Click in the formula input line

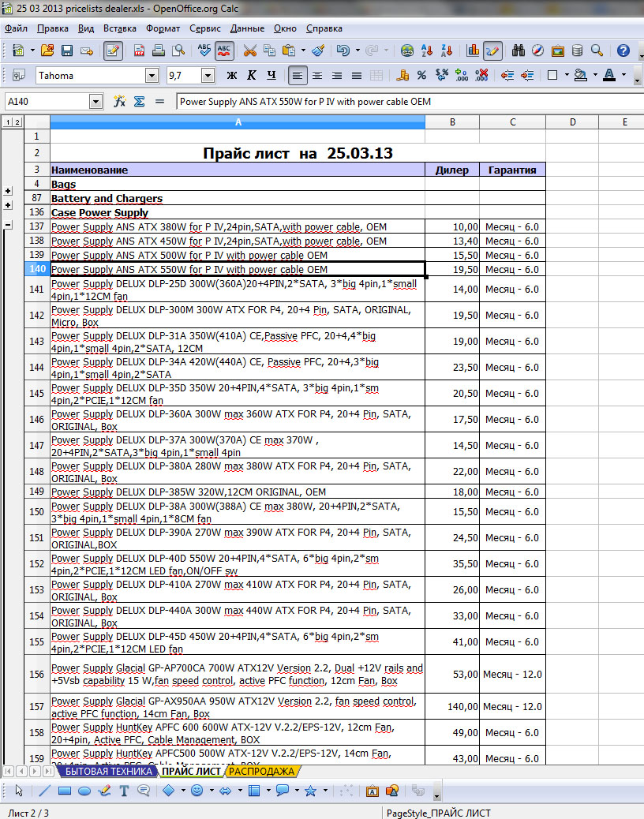pyautogui.click(x=410, y=101)
